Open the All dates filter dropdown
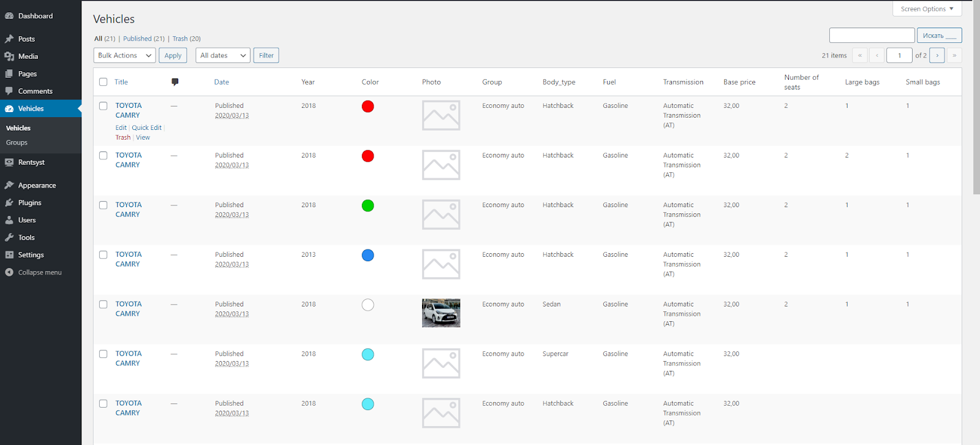 [x=223, y=55]
